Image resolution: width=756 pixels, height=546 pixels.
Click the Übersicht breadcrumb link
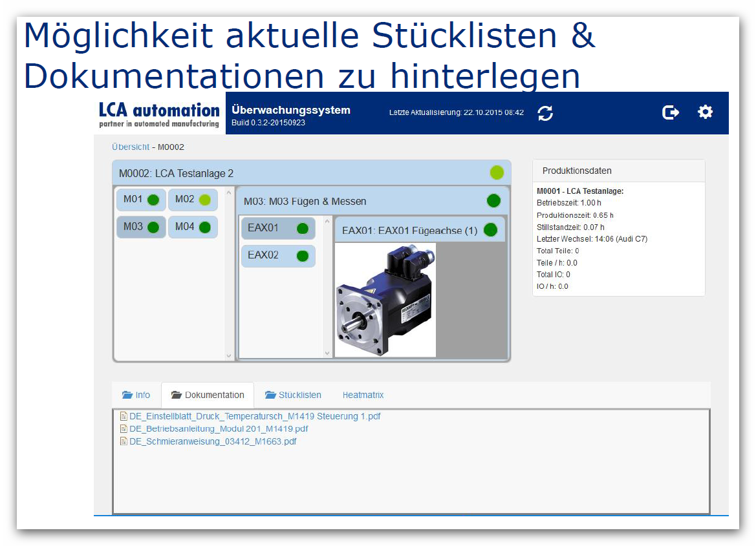131,147
